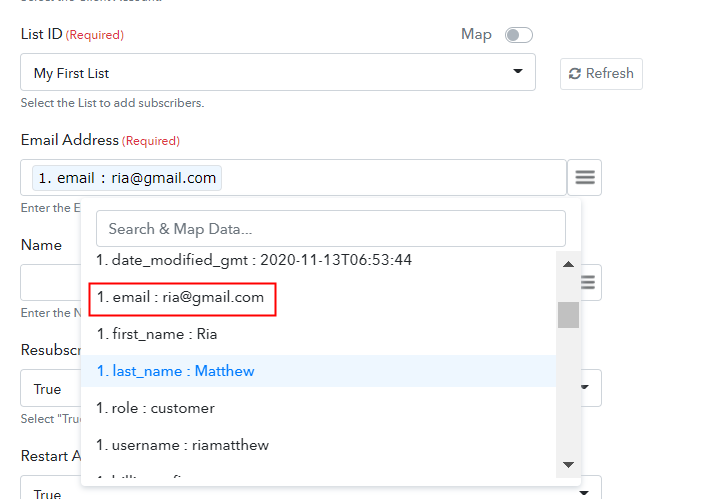726x499 pixels.
Task: Select the date_modified_gmt option
Action: point(254,260)
